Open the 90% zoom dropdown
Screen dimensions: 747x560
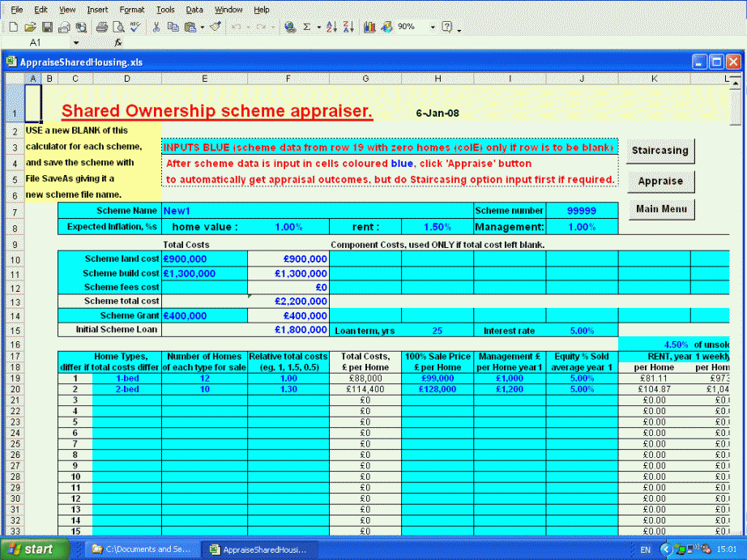coord(433,28)
